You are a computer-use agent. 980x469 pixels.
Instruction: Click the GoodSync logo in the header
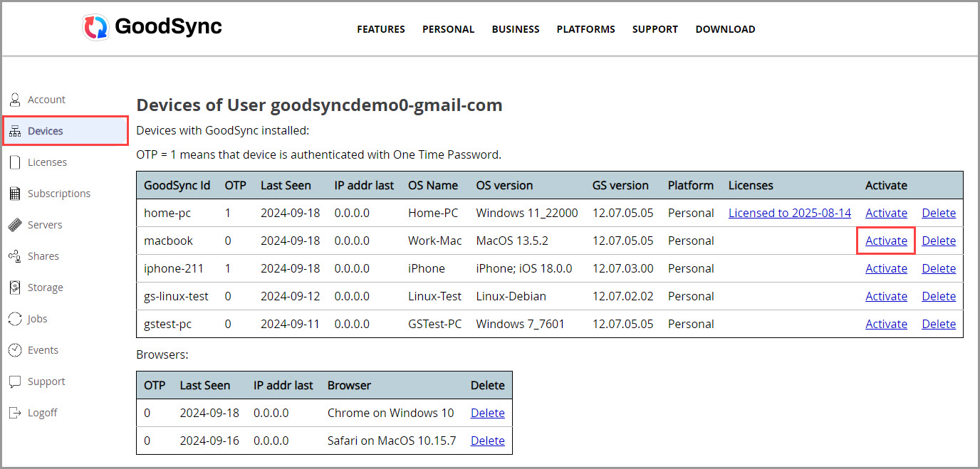151,26
